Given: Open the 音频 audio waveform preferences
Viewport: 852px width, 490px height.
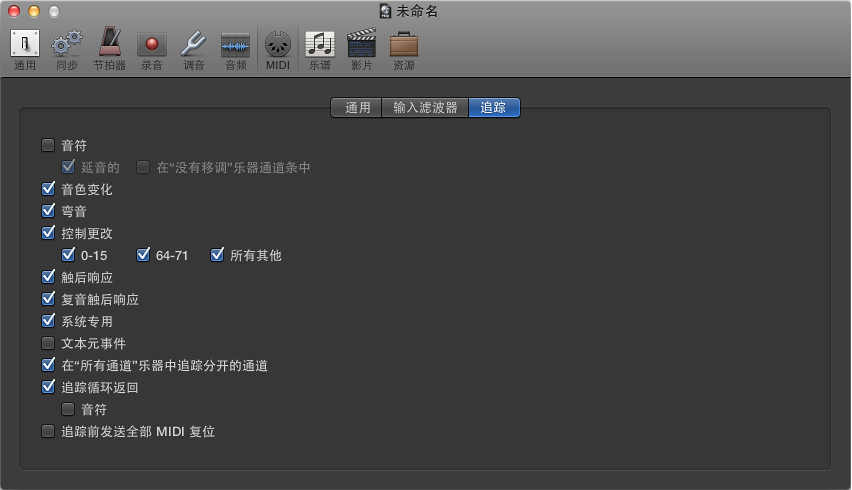Looking at the screenshot, I should [236, 50].
